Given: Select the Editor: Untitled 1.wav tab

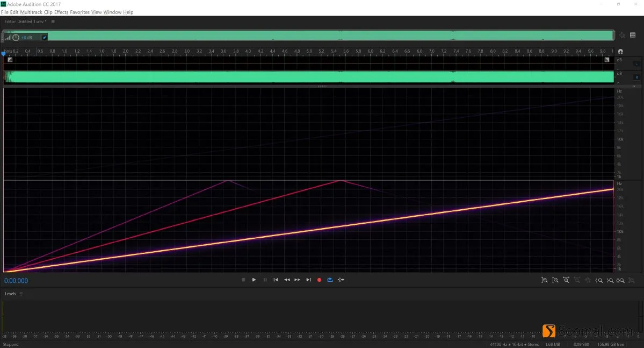Looking at the screenshot, I should click(25, 22).
